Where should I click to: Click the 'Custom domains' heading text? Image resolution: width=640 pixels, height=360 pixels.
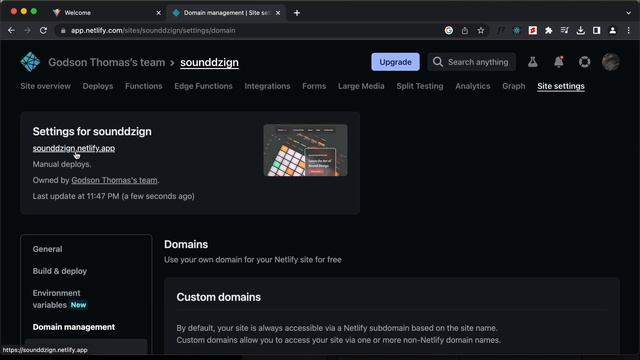[x=218, y=297]
